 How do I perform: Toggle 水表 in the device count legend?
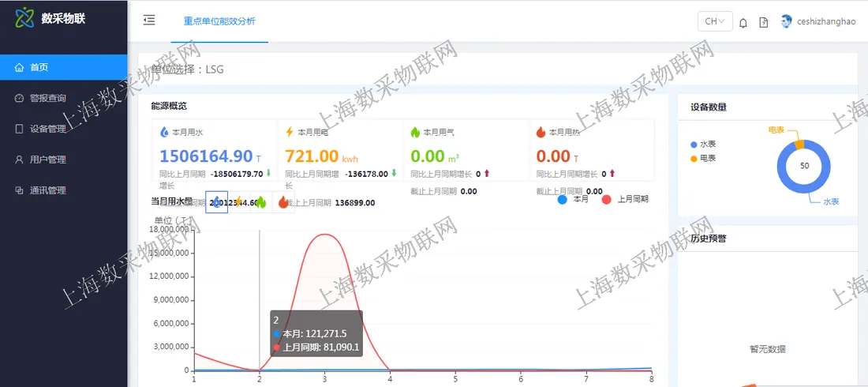pyautogui.click(x=703, y=145)
